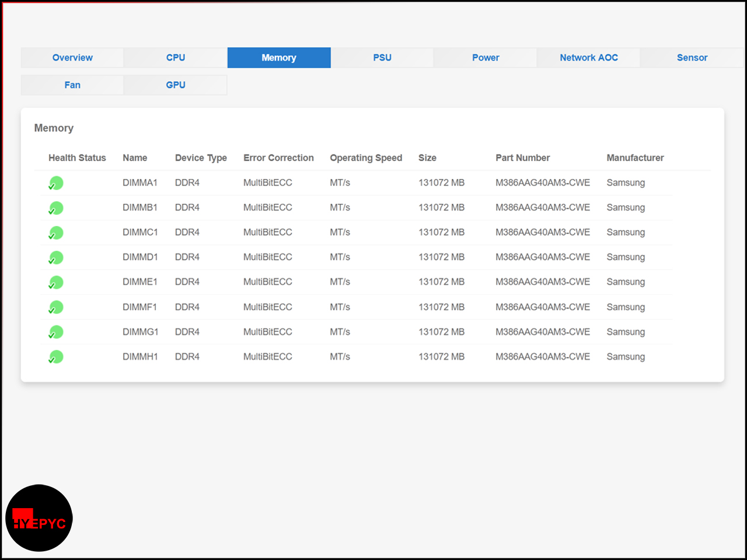Click the Part Number column header
This screenshot has height=560, width=747.
tap(523, 158)
